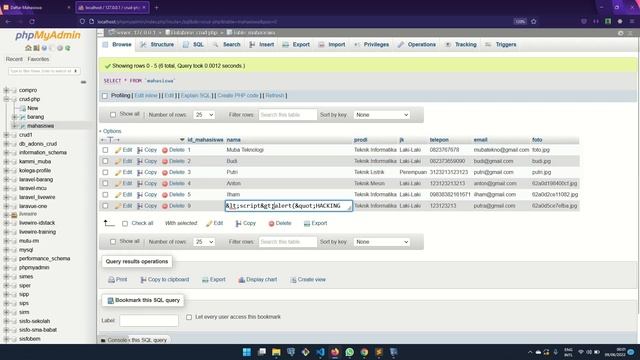This screenshot has height=360, width=640.
Task: Click the Display chart icon
Action: point(242,280)
